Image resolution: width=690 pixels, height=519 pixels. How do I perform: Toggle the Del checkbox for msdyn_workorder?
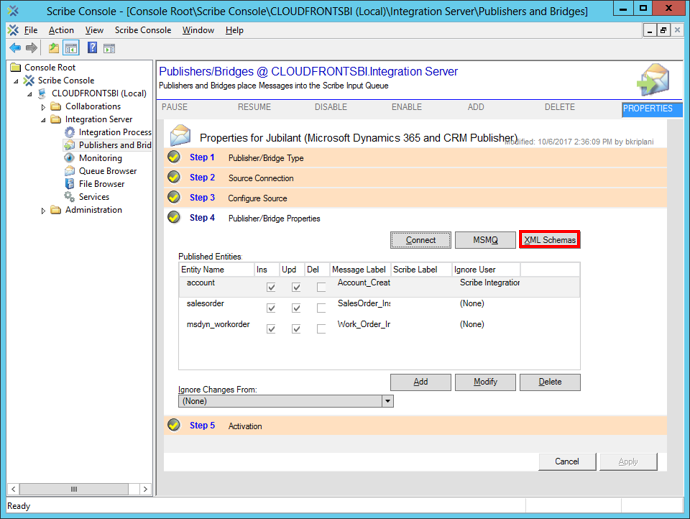[321, 327]
